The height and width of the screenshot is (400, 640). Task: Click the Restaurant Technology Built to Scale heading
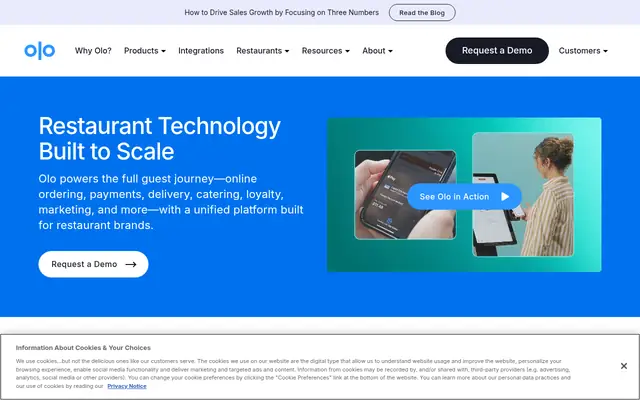click(x=160, y=138)
